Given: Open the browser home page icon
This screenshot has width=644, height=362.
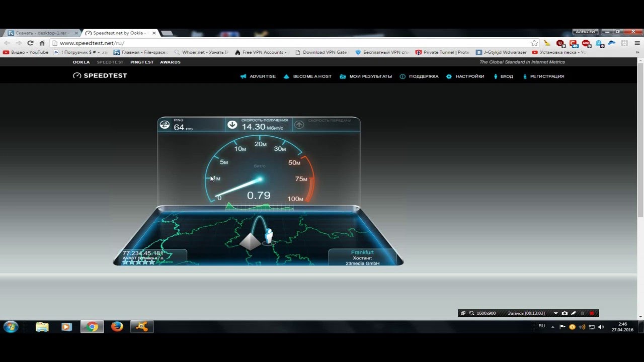Looking at the screenshot, I should coord(42,43).
